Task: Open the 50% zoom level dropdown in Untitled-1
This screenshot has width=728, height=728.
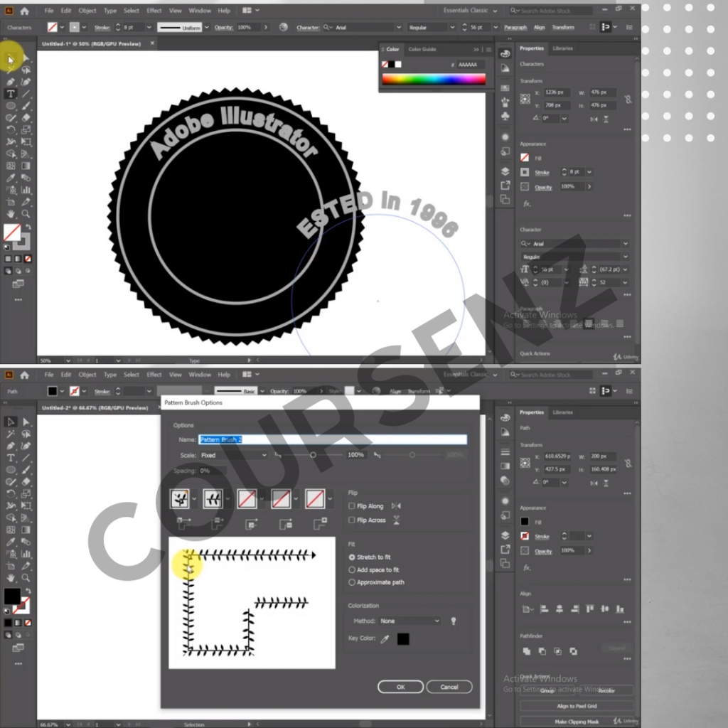Action: [68, 360]
